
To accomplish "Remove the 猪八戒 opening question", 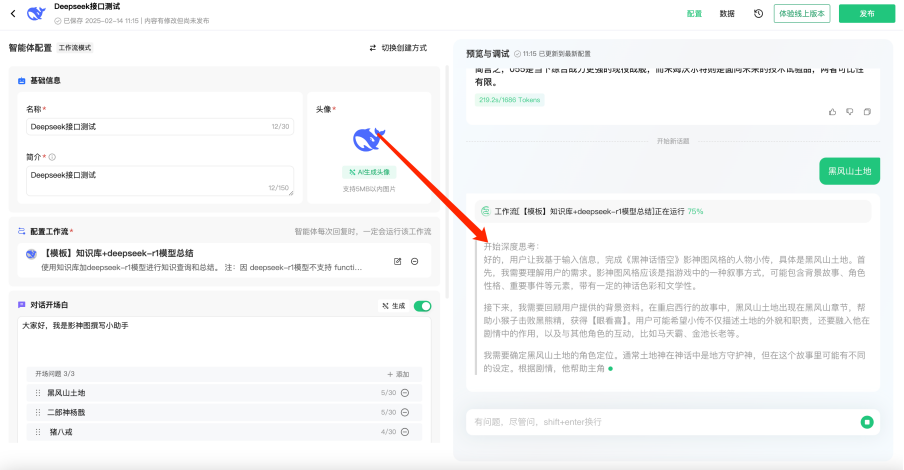I will pyautogui.click(x=405, y=432).
